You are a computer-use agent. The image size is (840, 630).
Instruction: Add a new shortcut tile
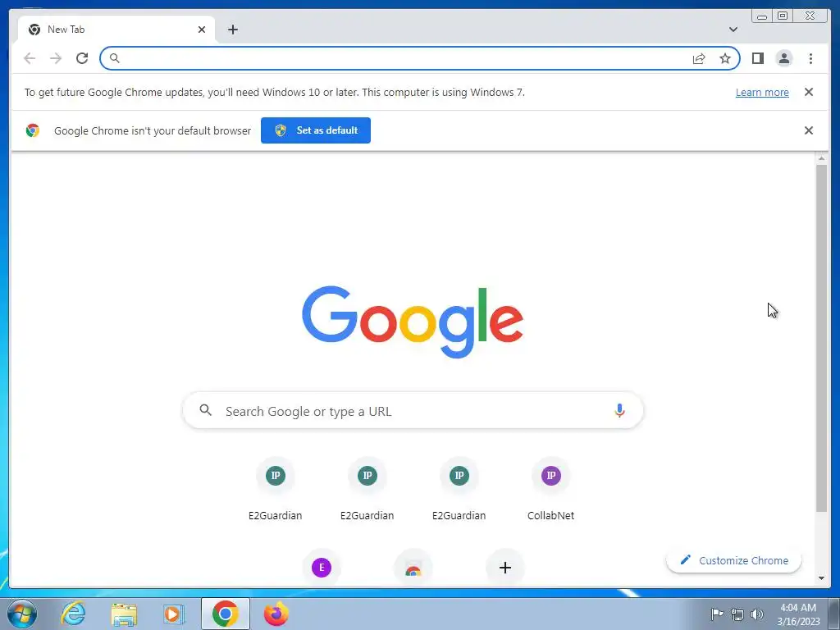pos(504,568)
